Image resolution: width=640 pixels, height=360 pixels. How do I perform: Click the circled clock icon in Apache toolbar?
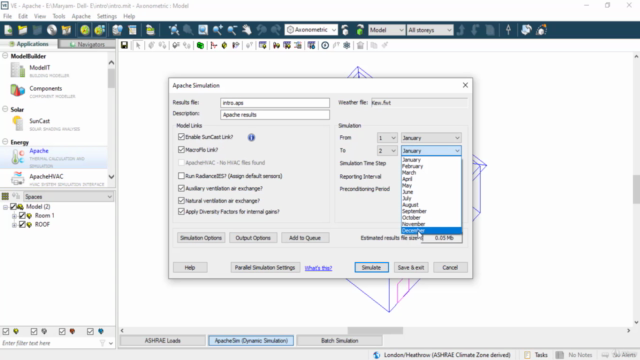click(x=325, y=45)
